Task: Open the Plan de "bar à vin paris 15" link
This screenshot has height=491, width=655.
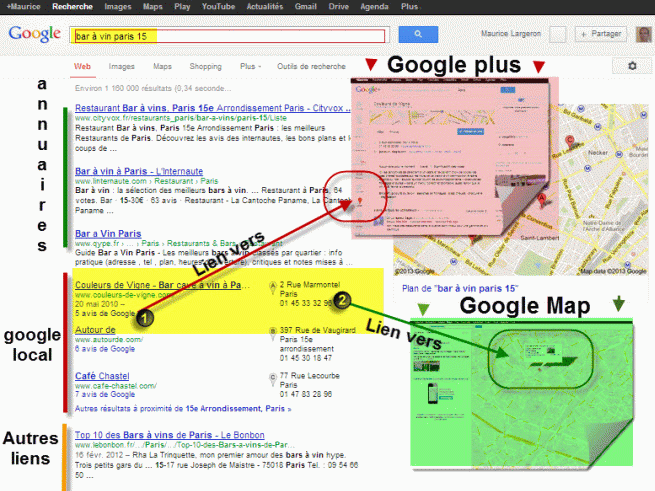Action: (460, 288)
